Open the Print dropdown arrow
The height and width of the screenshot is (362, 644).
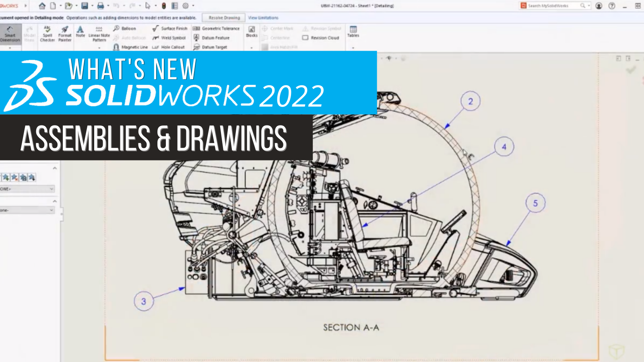click(x=108, y=6)
